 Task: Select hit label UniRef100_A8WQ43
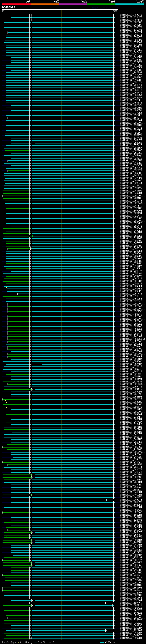pos(131,369)
